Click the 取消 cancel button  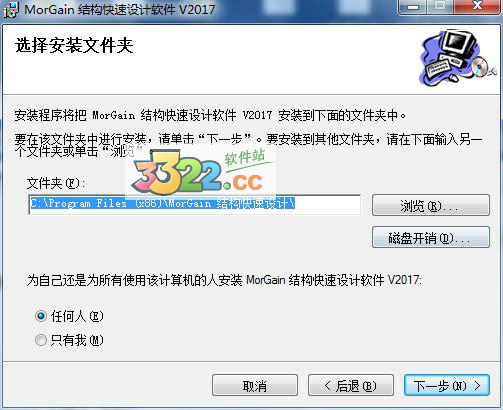tap(255, 385)
